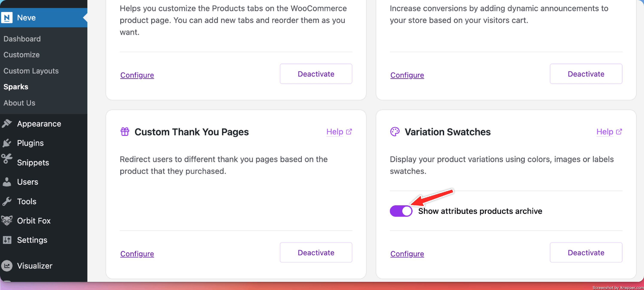
Task: Deactivate the Custom Thank You Pages module
Action: tap(316, 252)
